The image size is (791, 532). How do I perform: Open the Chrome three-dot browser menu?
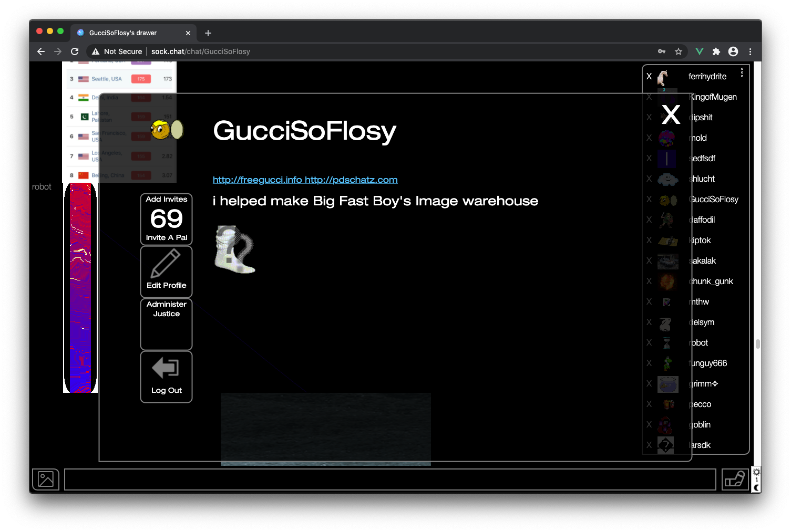tap(750, 51)
